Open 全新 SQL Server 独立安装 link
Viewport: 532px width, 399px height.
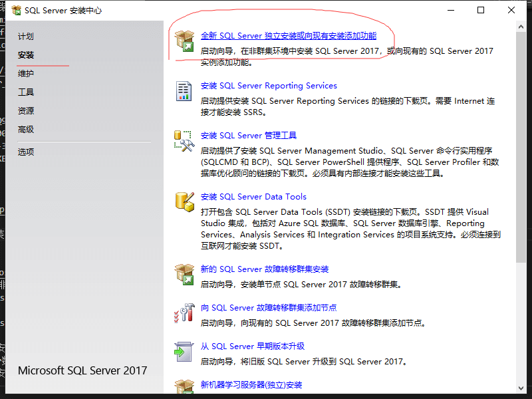point(288,36)
